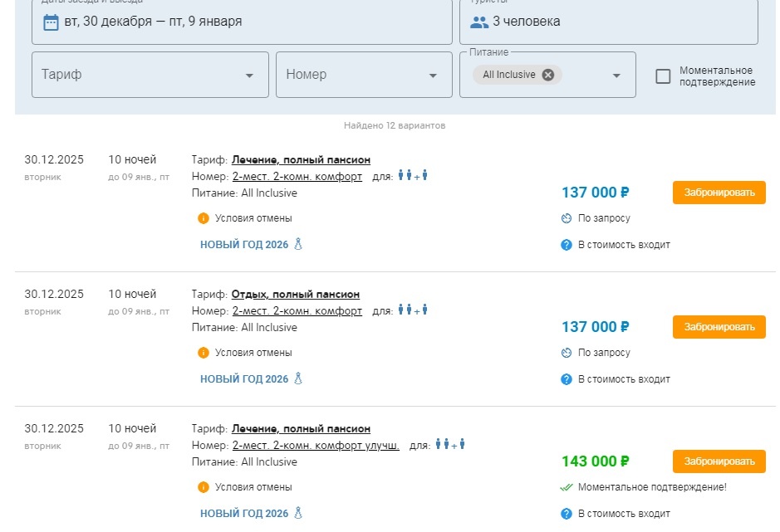Remove the All Inclusive chip with the X icon
Screen dimensions: 780x532
tap(547, 75)
